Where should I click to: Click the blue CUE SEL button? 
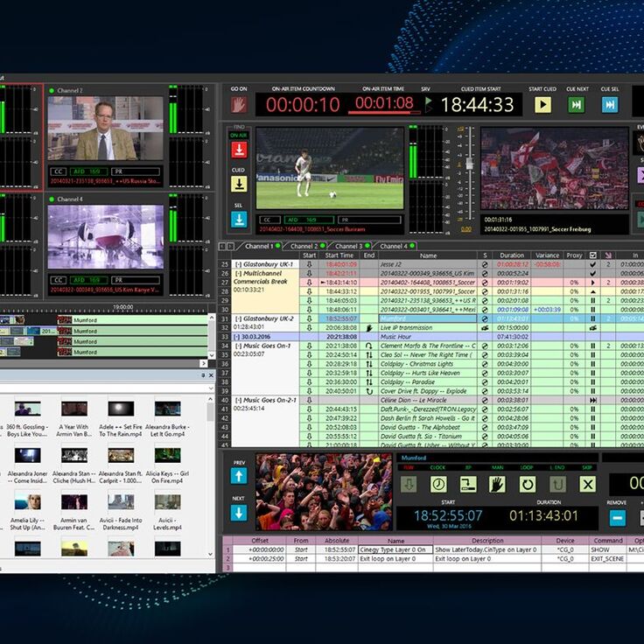(x=610, y=105)
